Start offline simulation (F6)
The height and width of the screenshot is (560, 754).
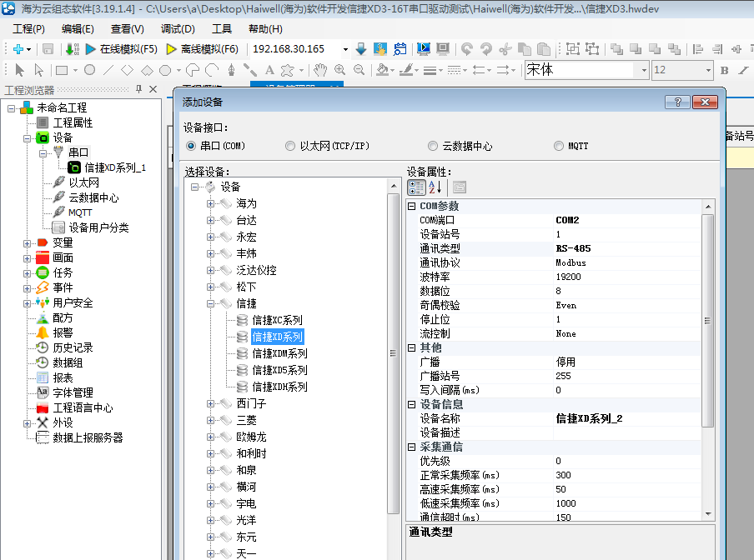pyautogui.click(x=202, y=49)
